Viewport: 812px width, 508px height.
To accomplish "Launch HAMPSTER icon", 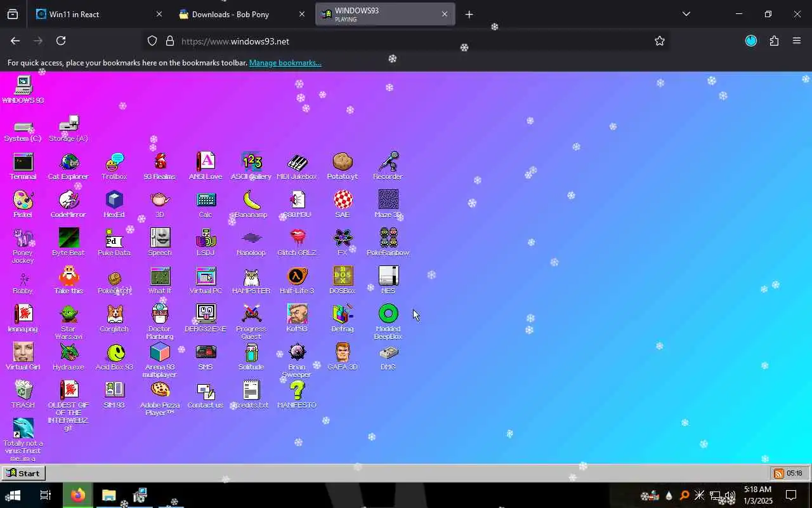I will [x=251, y=281].
